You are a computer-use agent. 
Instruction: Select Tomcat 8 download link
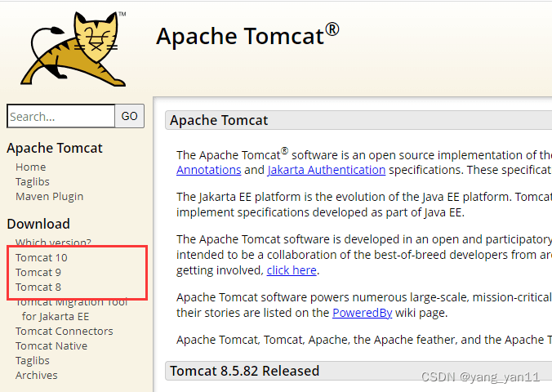(x=38, y=287)
